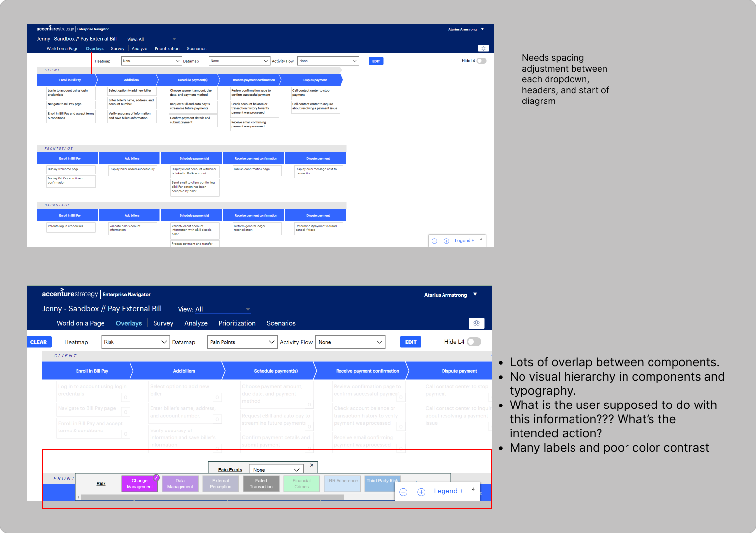This screenshot has height=533, width=756.
Task: Open the None dropdown in the Pain Points popup
Action: tap(275, 470)
